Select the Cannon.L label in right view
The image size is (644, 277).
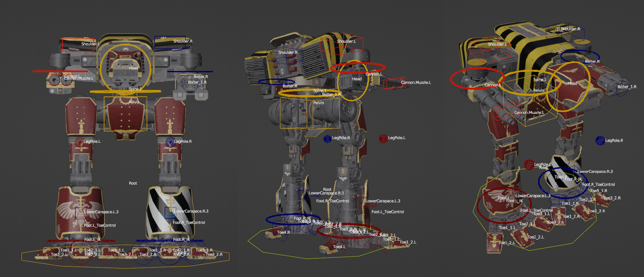point(493,85)
